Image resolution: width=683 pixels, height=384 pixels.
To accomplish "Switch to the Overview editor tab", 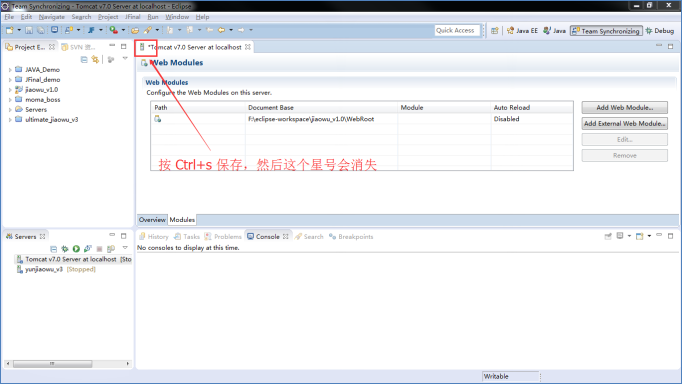I will (152, 220).
